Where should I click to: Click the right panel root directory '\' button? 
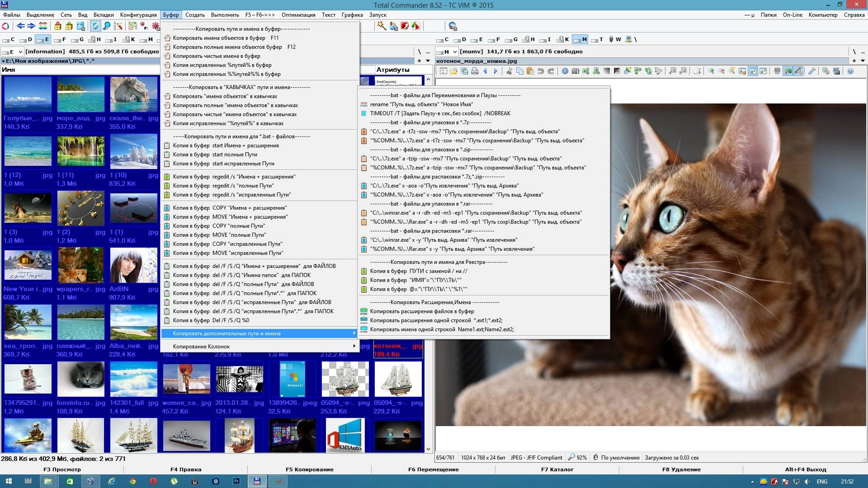pos(854,52)
